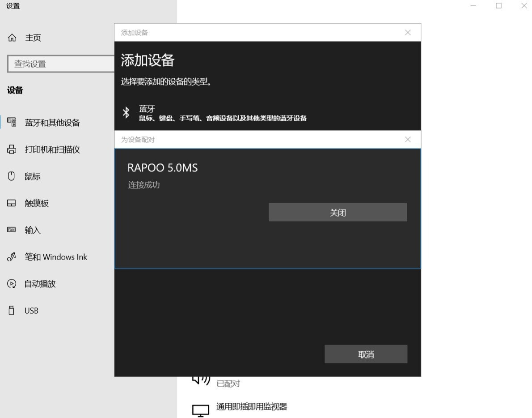The height and width of the screenshot is (418, 532).
Task: Dismiss the 为设备配对 dialog with its X
Action: click(407, 139)
